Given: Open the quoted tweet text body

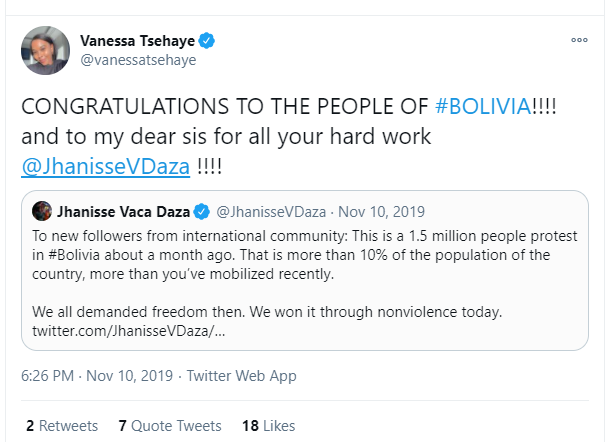Looking at the screenshot, I should [x=300, y=254].
